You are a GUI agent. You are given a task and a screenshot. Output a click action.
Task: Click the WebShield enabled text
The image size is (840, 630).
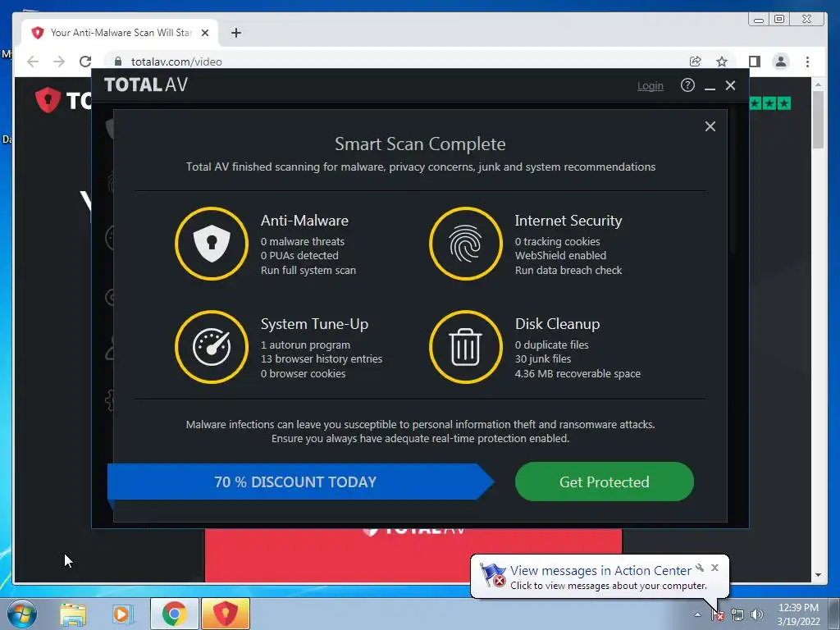(560, 256)
